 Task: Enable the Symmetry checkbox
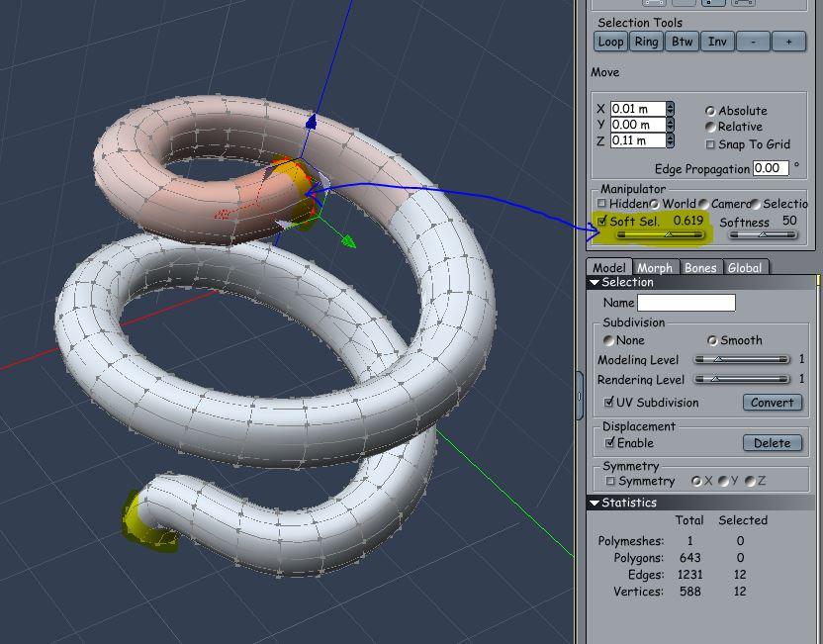[x=610, y=481]
